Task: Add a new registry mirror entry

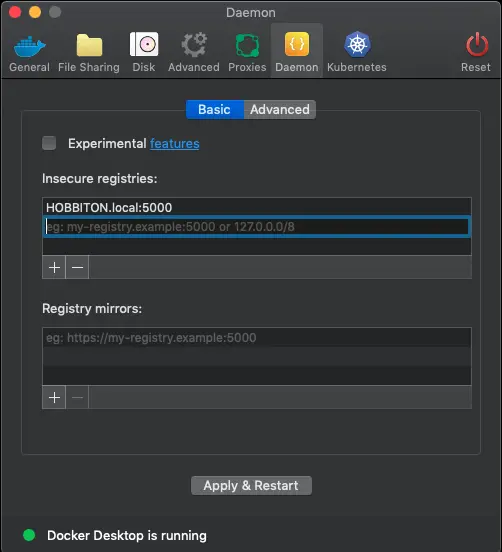Action: 54,397
